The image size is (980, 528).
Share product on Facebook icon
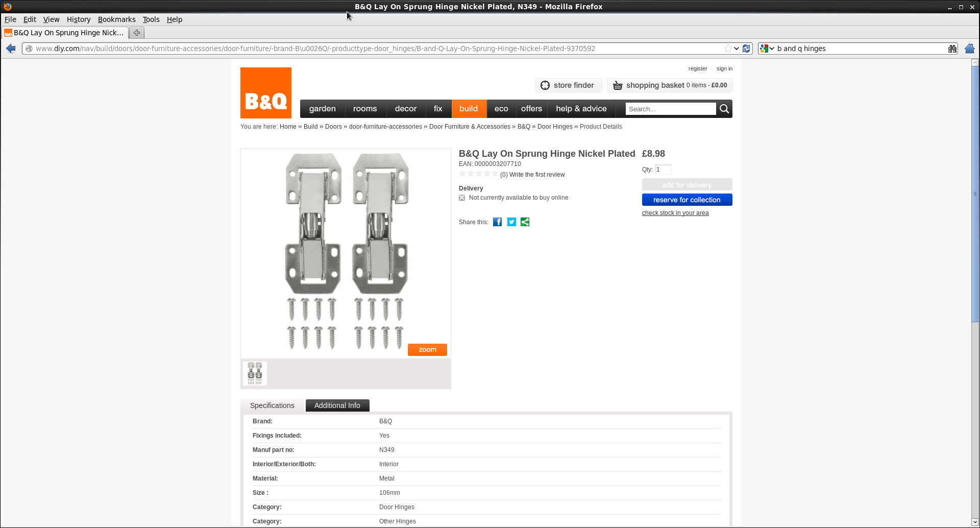tap(497, 222)
